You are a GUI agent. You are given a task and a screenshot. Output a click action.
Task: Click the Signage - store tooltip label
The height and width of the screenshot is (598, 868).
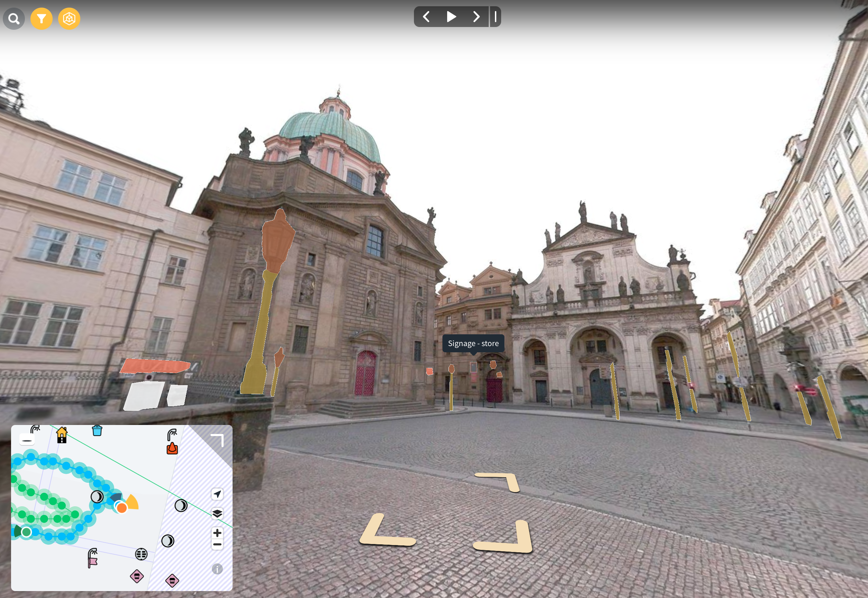473,343
